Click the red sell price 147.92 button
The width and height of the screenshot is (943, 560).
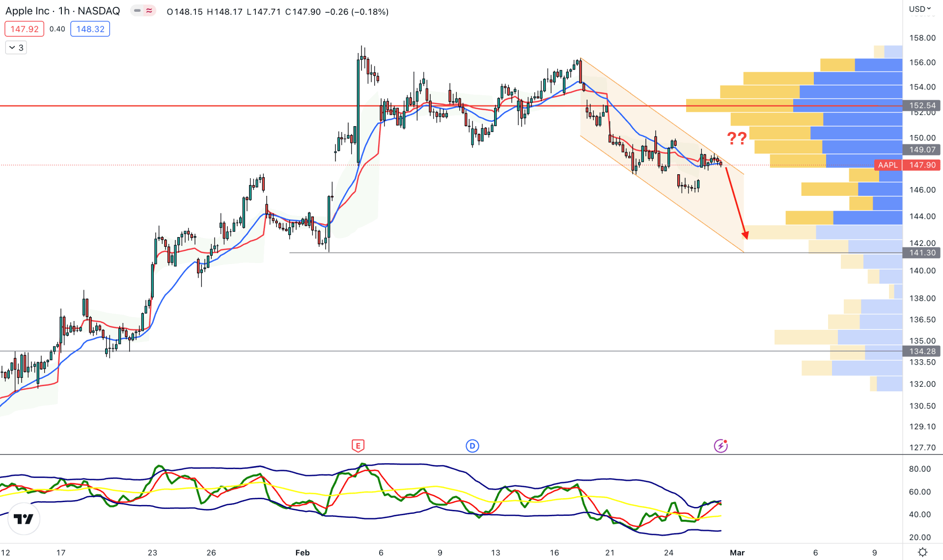(x=24, y=29)
